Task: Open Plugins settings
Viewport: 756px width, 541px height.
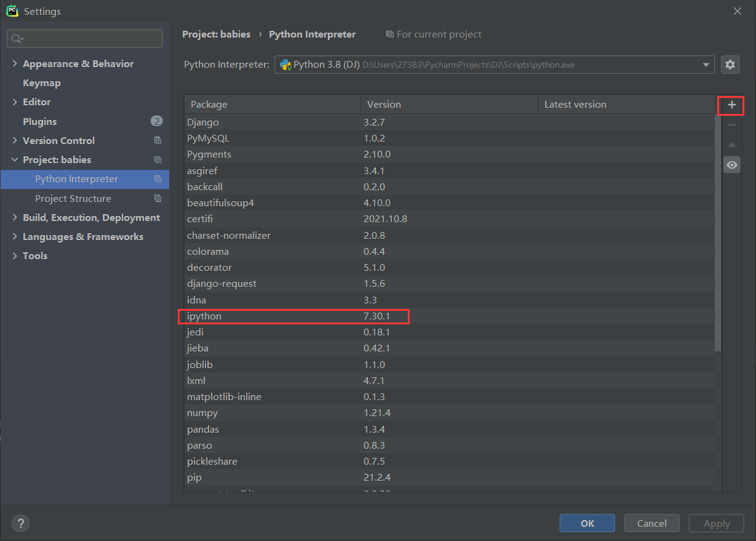Action: tap(39, 122)
